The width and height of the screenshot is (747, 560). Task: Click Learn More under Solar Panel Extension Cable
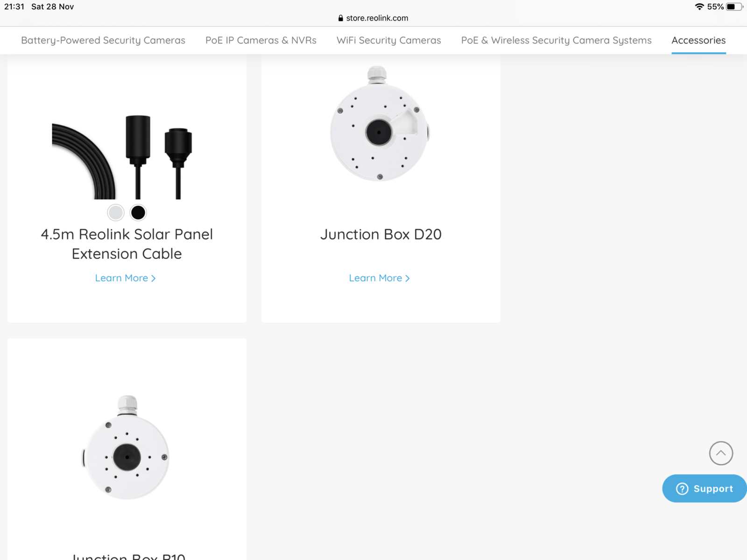(x=125, y=278)
